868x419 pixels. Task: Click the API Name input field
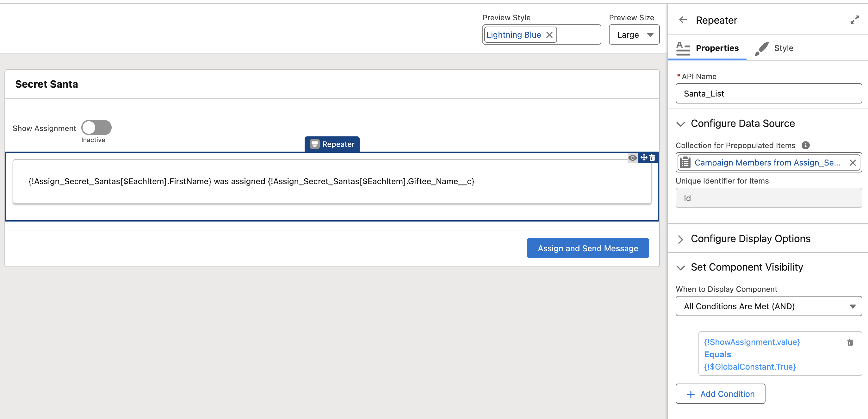point(768,94)
